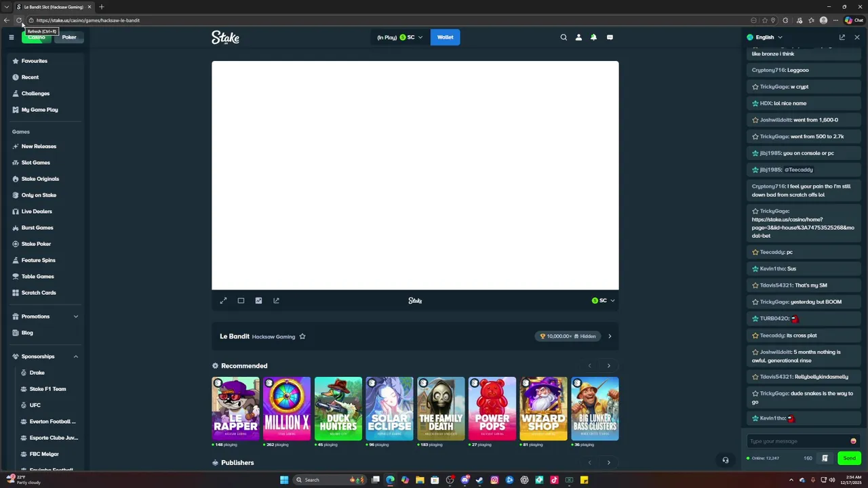Open the Stake F1 Team sponsorship

pos(47,389)
